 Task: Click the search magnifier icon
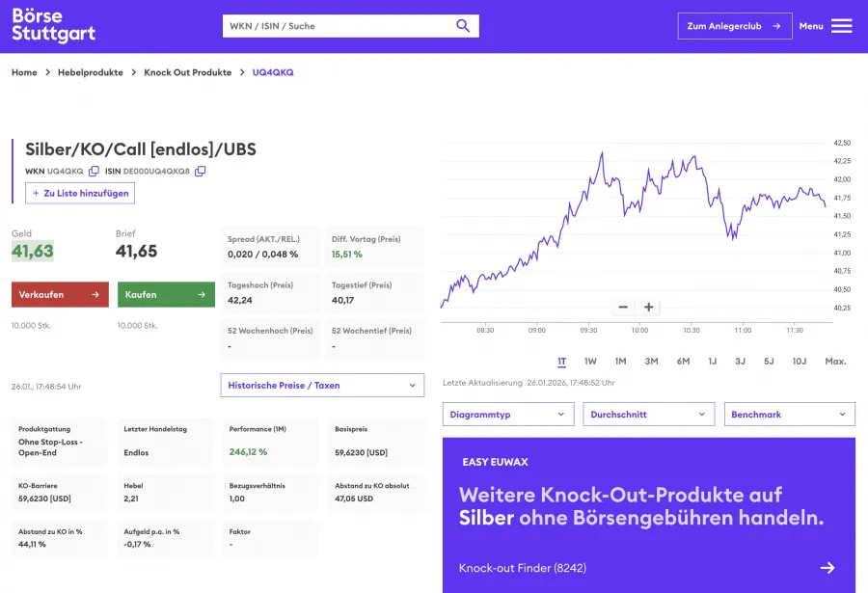[462, 25]
